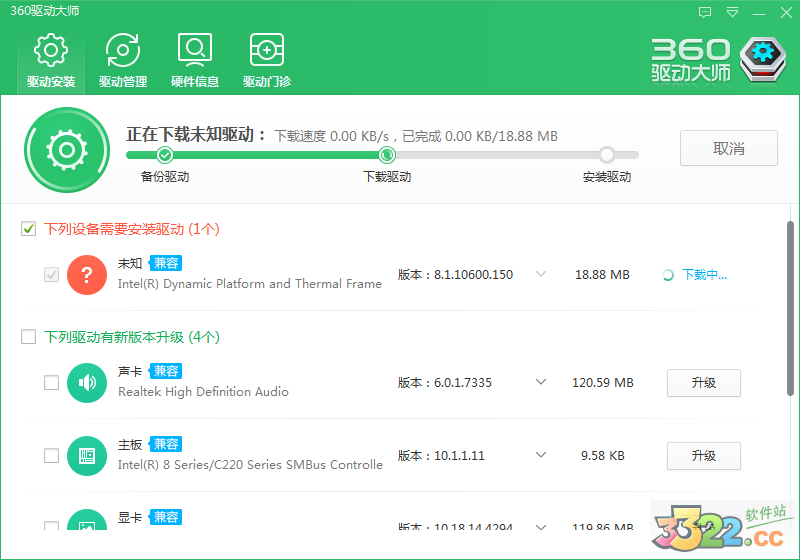Open the 驱动安装 tab
This screenshot has width=800, height=560.
(x=51, y=61)
